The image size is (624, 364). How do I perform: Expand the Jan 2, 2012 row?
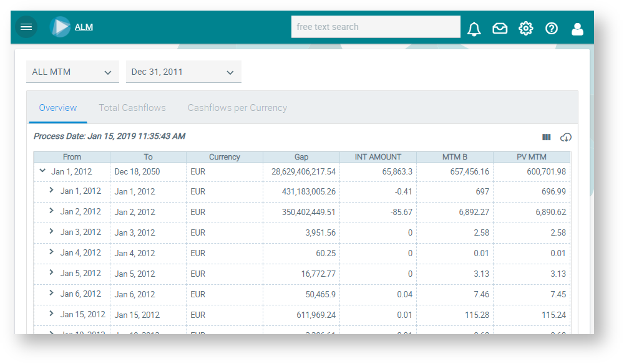[52, 211]
